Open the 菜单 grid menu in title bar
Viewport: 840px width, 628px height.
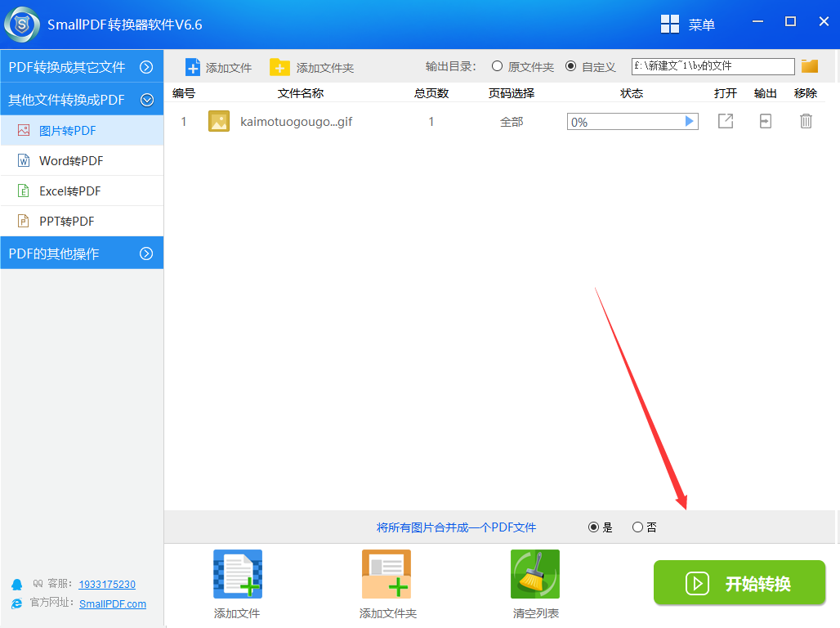(x=670, y=25)
